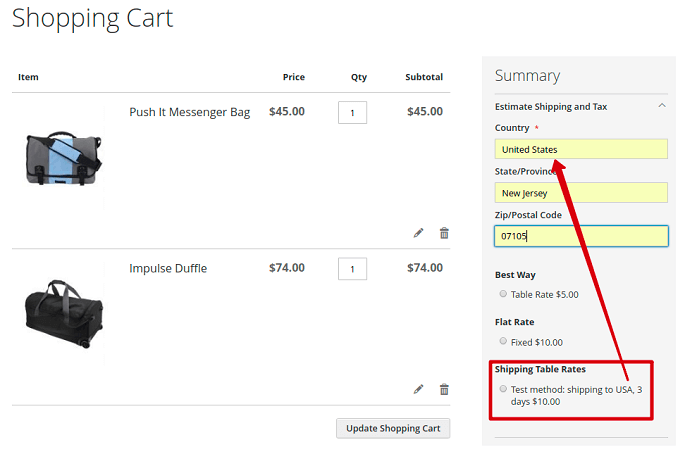This screenshot has height=466, width=685.
Task: Click the Messenger Bag quantity box
Action: (x=352, y=113)
